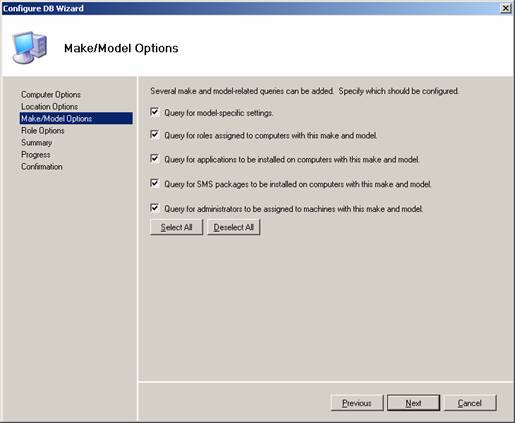Click the Select All button
The width and height of the screenshot is (515, 423).
coord(176,227)
